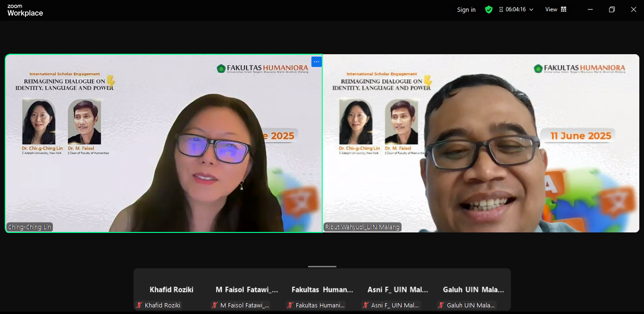The width and height of the screenshot is (644, 314).
Task: Click the Sign in button
Action: coord(466,9)
